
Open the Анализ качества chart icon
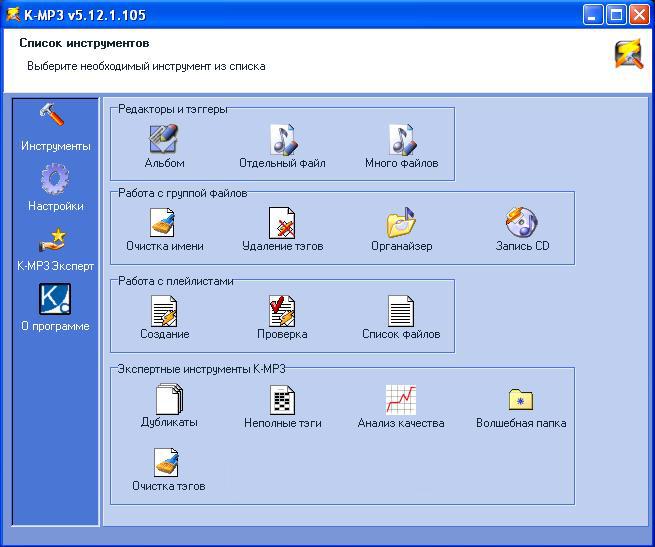click(x=401, y=400)
